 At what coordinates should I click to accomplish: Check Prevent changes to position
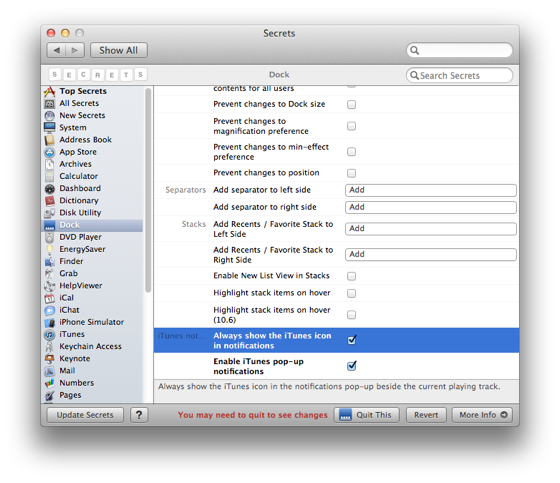[351, 173]
